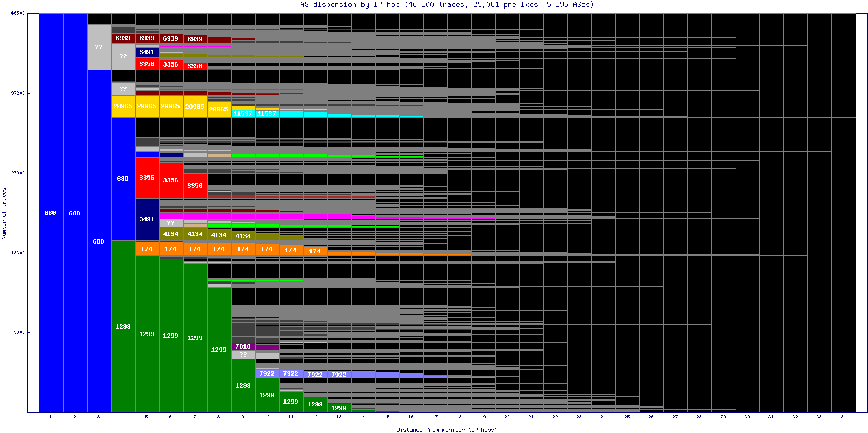The height and width of the screenshot is (433, 868).
Task: Select the blue AS 680 bar at hop 1
Action: pyautogui.click(x=51, y=213)
